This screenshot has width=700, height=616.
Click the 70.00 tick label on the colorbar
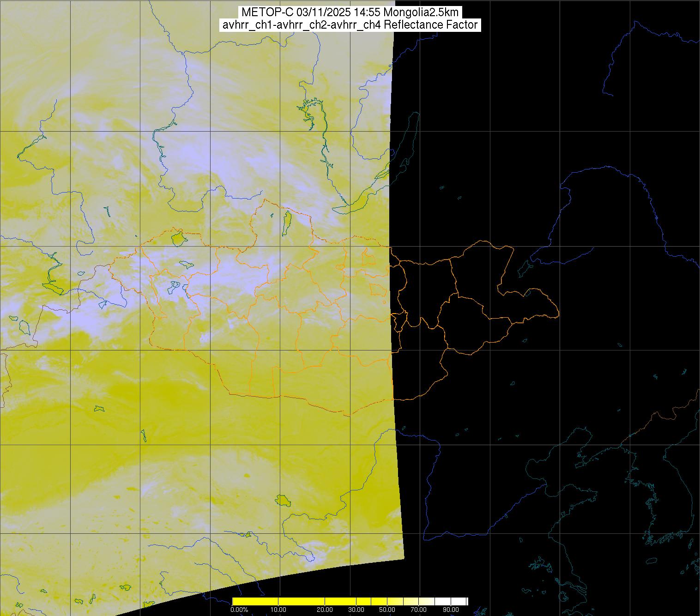tap(418, 610)
